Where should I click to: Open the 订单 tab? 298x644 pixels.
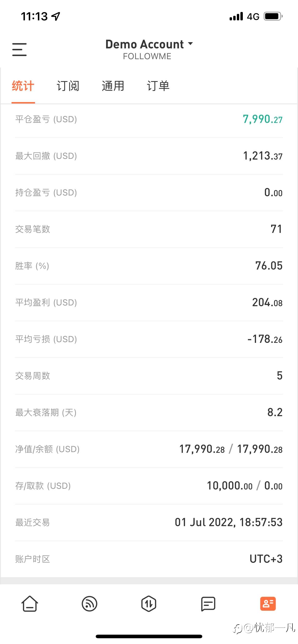point(158,86)
